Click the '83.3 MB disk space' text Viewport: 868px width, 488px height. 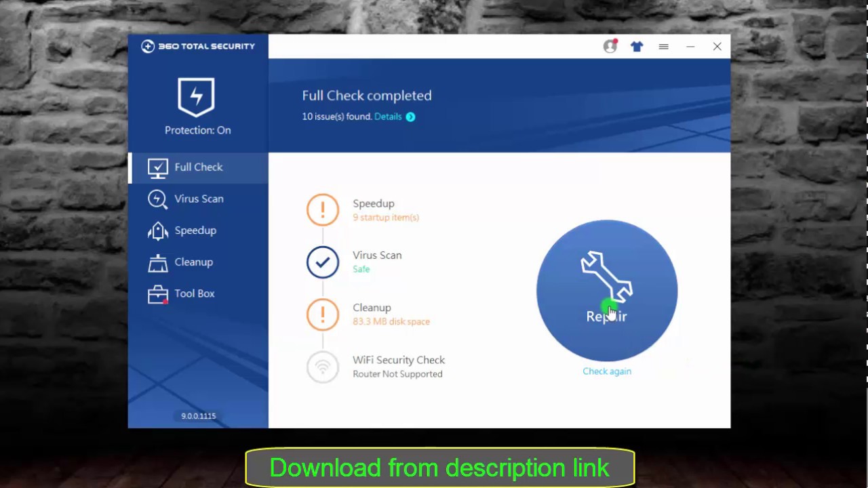pos(391,322)
